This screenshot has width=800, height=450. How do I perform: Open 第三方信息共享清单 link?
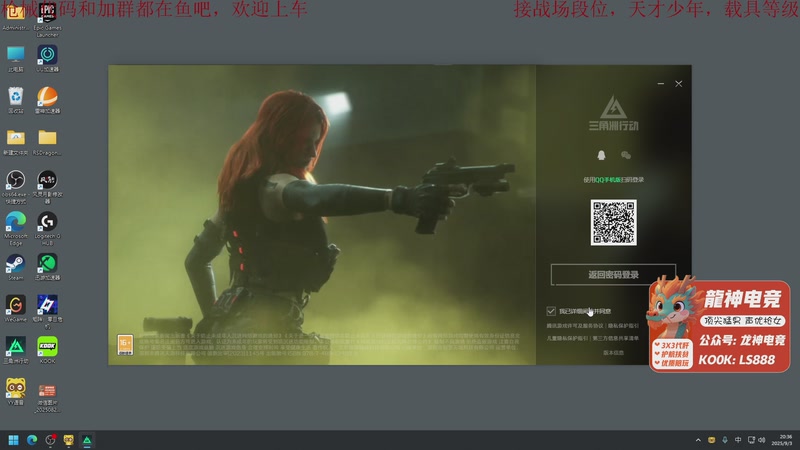tap(616, 338)
